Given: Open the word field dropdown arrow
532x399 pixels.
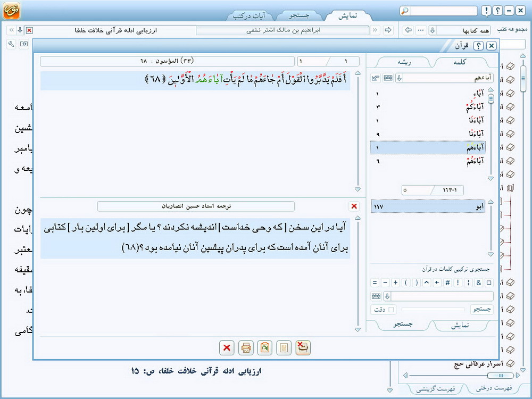Looking at the screenshot, I should (x=399, y=78).
